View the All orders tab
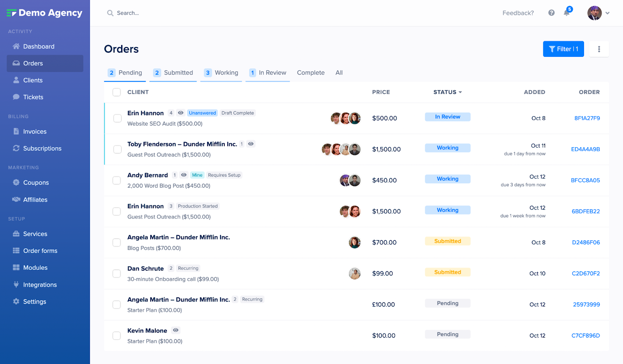Image resolution: width=623 pixels, height=364 pixels. [x=339, y=72]
